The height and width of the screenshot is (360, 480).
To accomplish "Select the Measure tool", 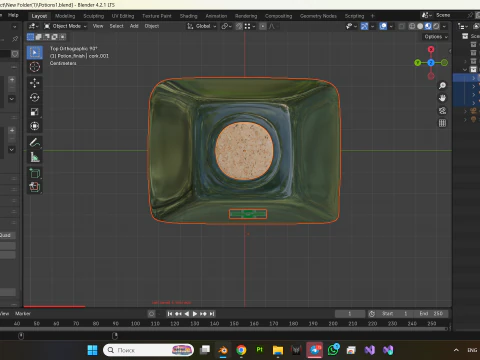I will tap(35, 157).
